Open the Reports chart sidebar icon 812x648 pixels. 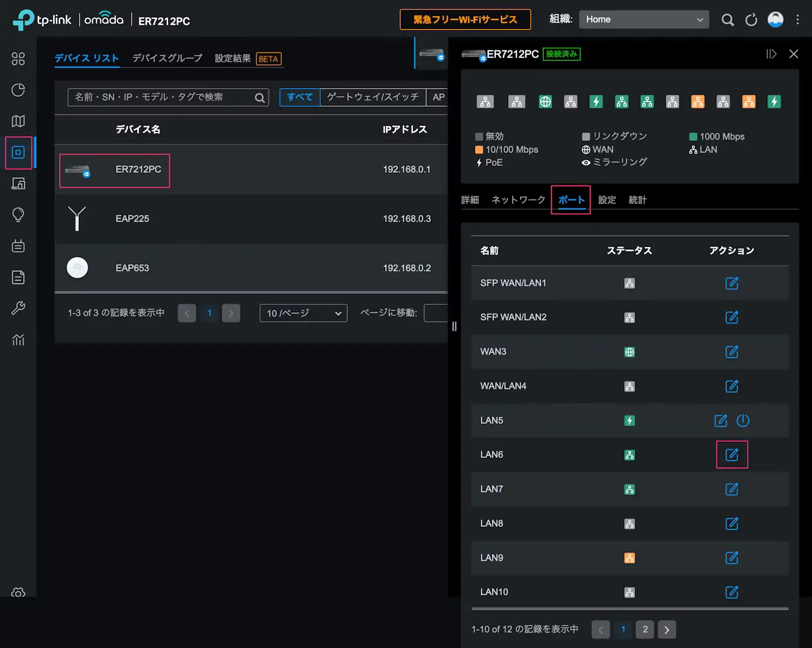click(x=18, y=340)
